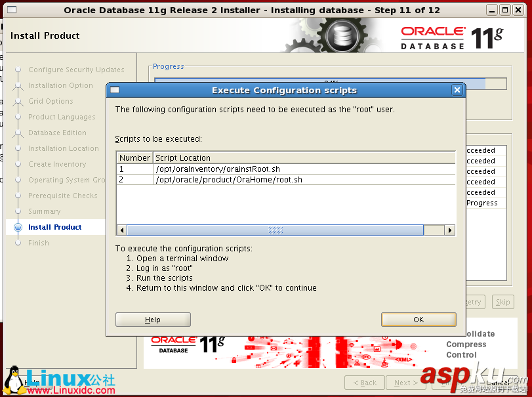Viewport: 532px width, 397px height.
Task: Click the In Progress status entry
Action: click(486, 203)
